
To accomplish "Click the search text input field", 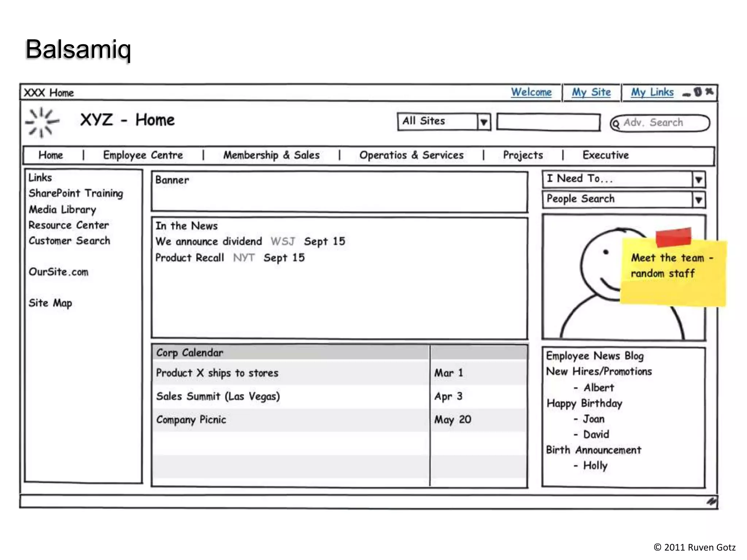I will [x=549, y=122].
